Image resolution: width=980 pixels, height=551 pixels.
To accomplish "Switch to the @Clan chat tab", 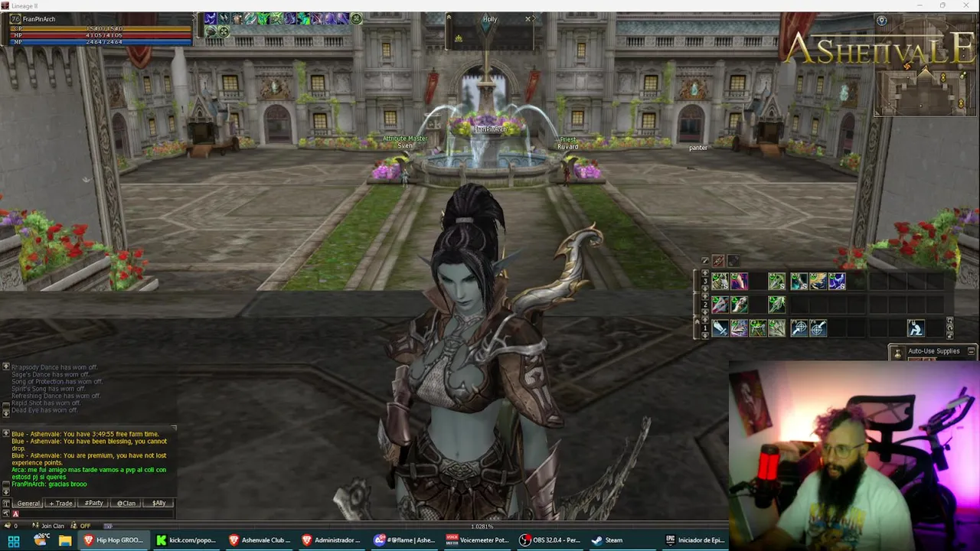I will coord(126,504).
